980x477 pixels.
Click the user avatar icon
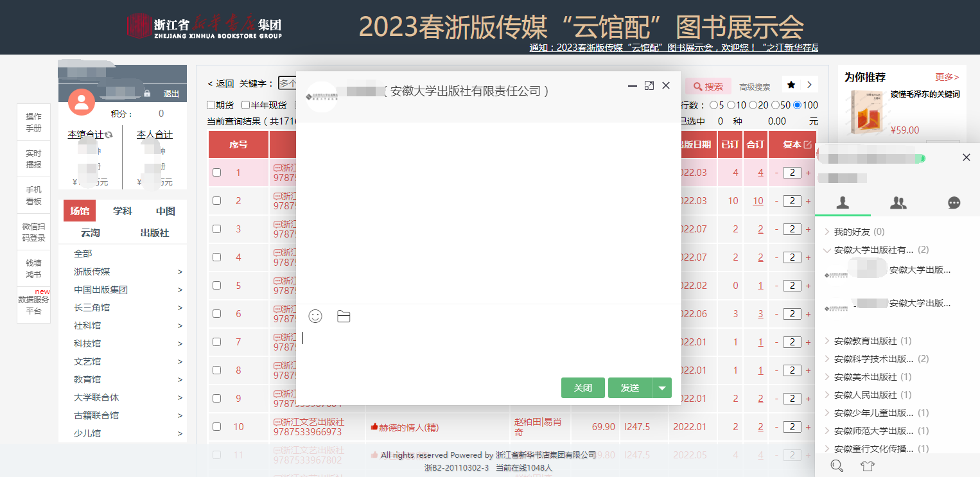tap(82, 102)
